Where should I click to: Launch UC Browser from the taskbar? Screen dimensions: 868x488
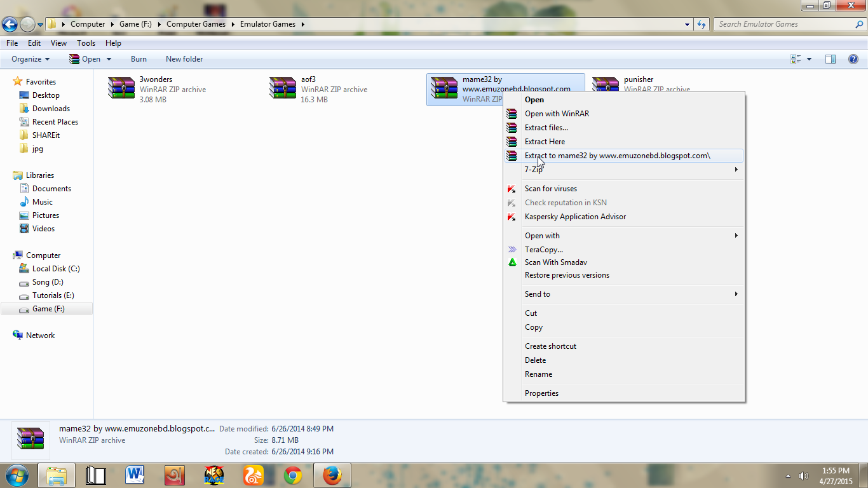254,475
